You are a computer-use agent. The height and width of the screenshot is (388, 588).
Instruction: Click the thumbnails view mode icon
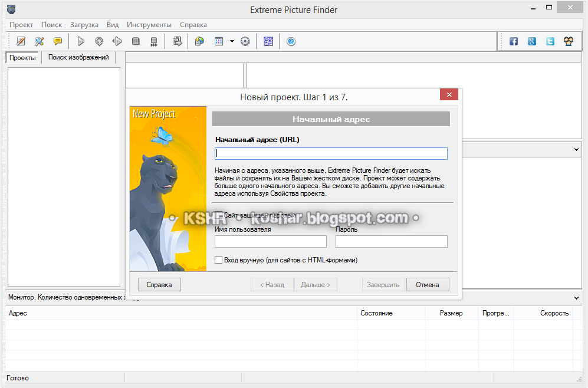point(219,41)
